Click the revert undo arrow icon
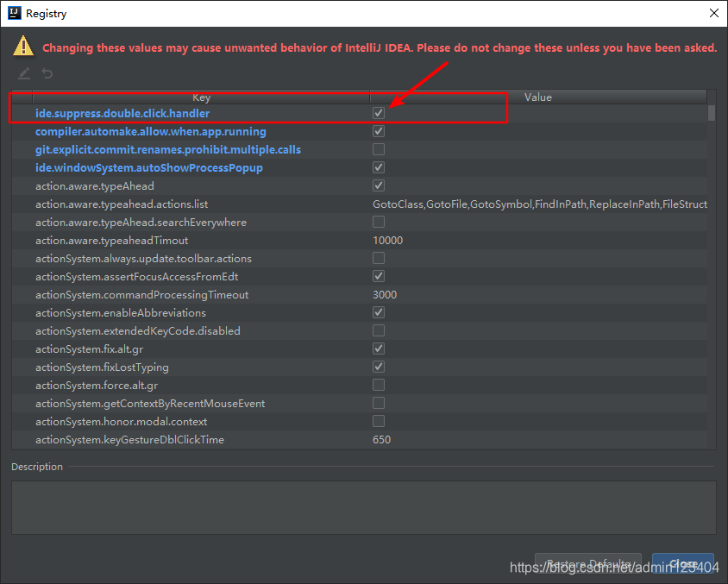728x584 pixels. coord(47,73)
